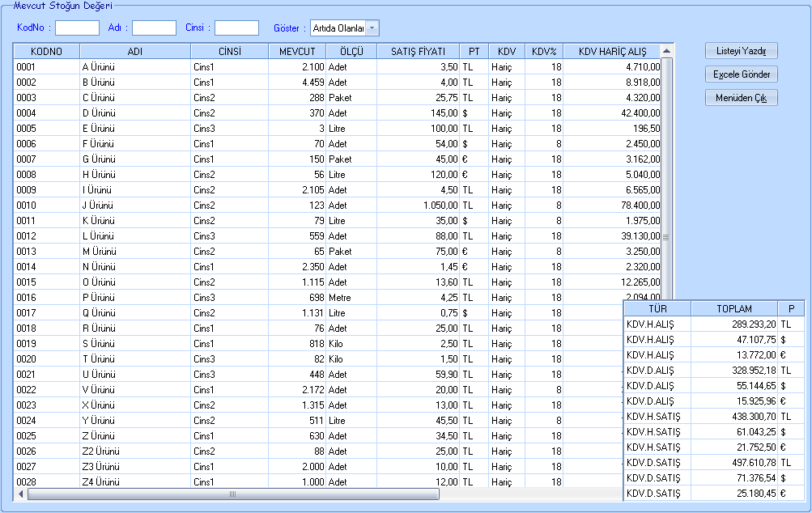
Task: Select K Ürünü name cell
Action: coord(99,221)
